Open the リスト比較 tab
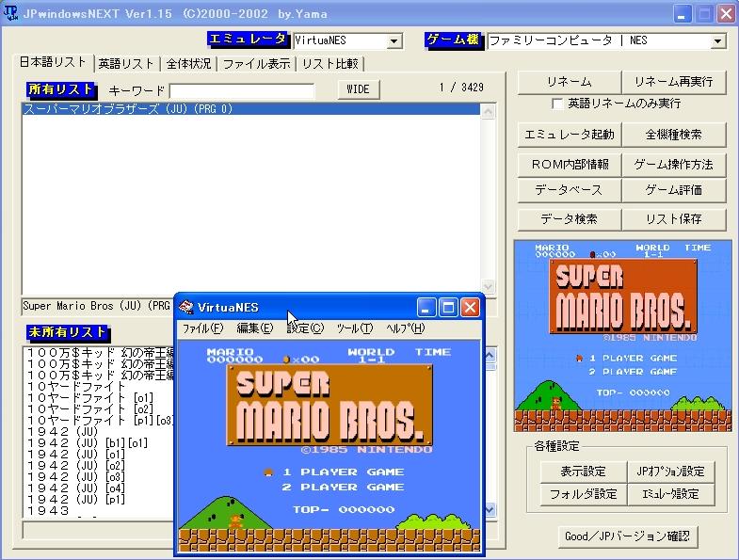The width and height of the screenshot is (739, 560). coord(329,64)
